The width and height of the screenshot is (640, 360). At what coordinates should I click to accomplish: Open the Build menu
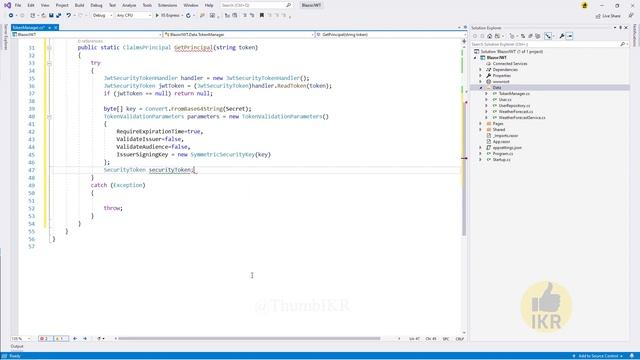[79, 5]
